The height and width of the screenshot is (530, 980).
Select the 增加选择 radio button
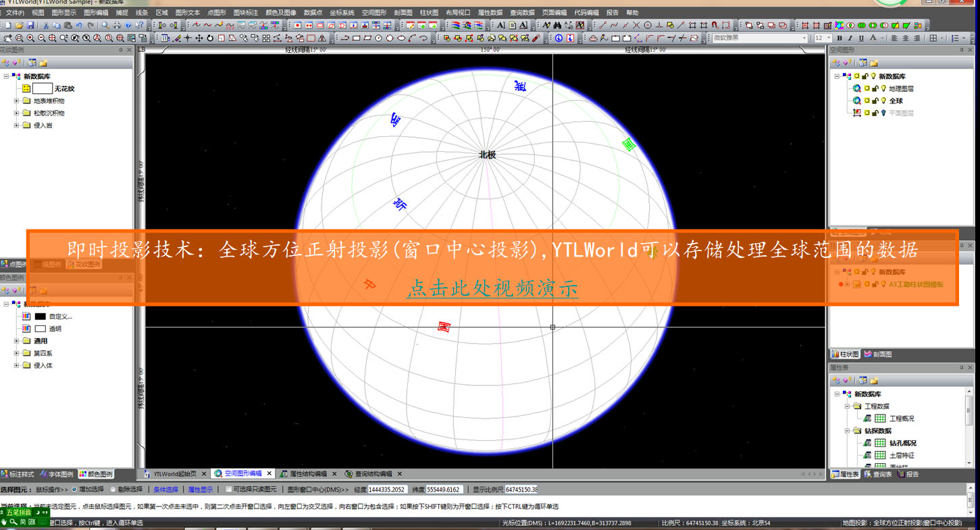(74, 489)
